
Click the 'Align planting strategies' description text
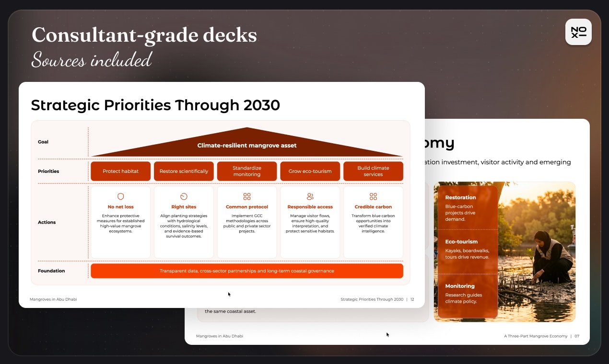pos(184,226)
